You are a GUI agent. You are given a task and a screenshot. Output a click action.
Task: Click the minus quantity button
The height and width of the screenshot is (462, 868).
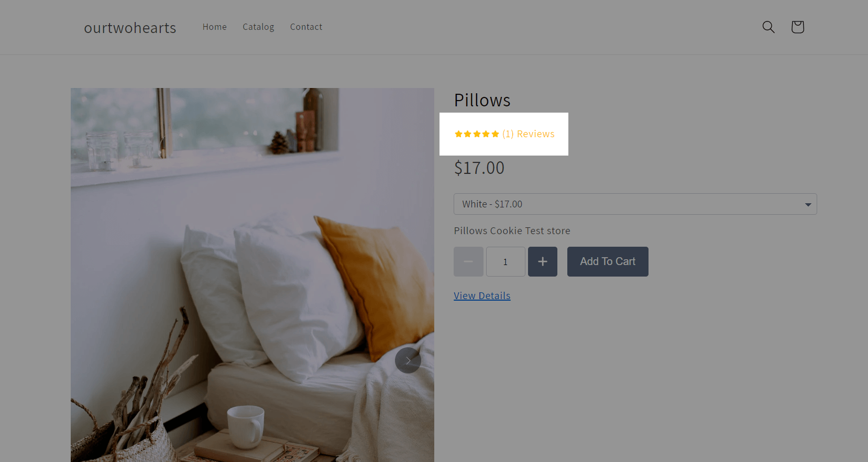pyautogui.click(x=468, y=261)
